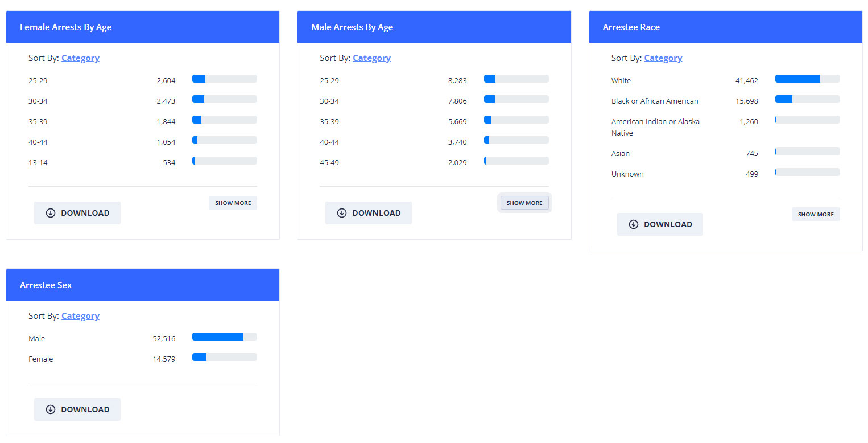Click the Arrestee Race card header
The width and height of the screenshot is (868, 443).
(x=631, y=27)
